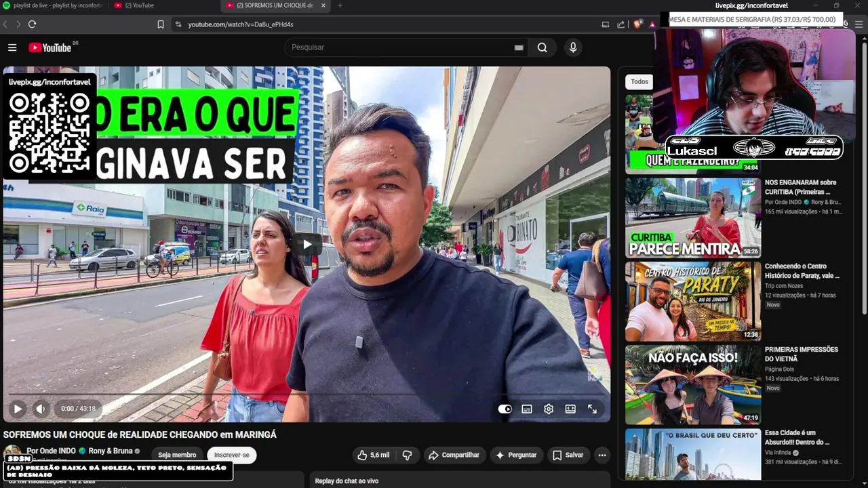
Task: Click the cast icon in the address bar
Action: (606, 24)
